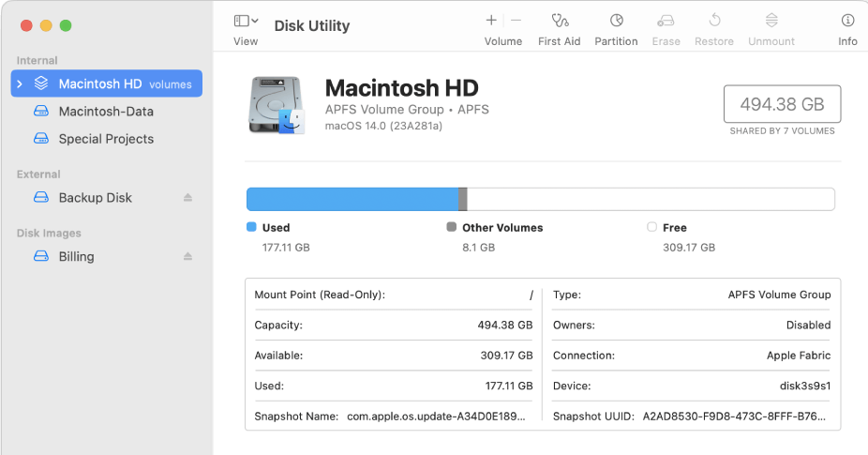Click the blue Used storage bar segment
The image size is (868, 455).
(352, 200)
